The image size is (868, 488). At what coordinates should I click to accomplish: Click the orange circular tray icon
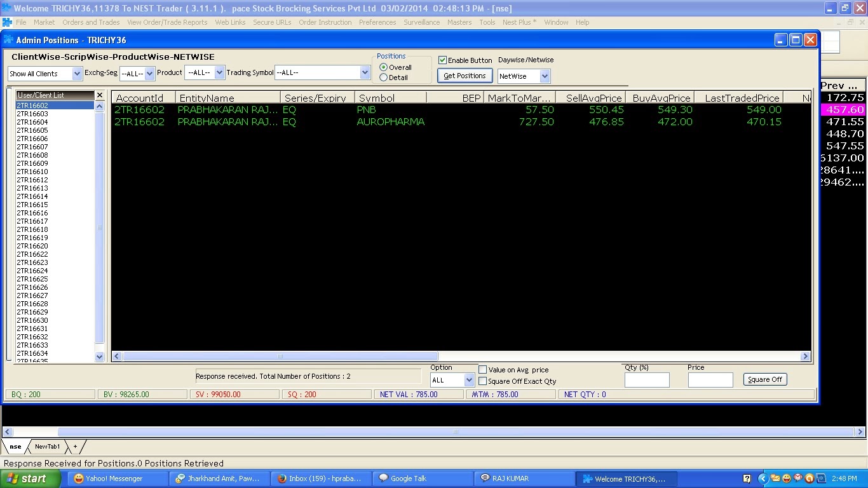tap(809, 478)
